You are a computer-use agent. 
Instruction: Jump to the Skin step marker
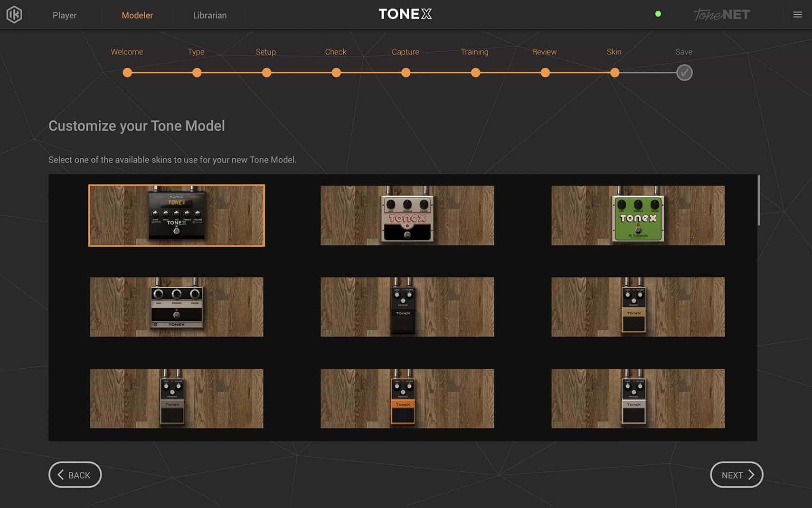click(x=615, y=73)
